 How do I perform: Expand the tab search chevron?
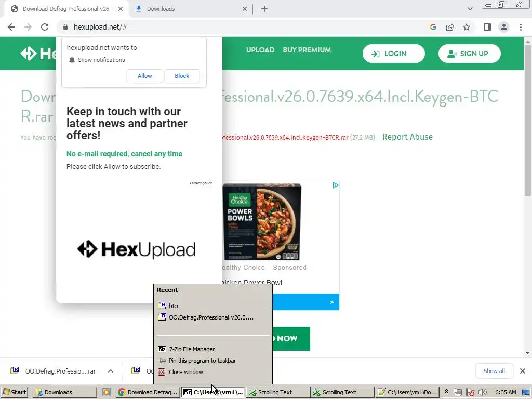click(x=470, y=9)
